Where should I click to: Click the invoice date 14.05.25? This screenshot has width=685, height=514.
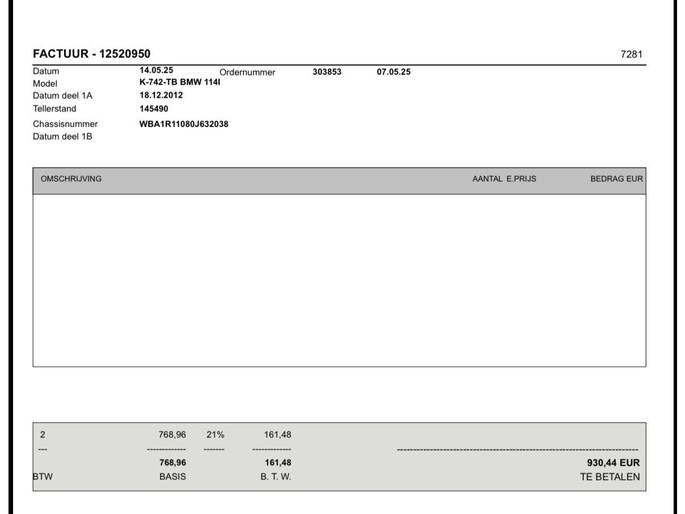coord(156,71)
